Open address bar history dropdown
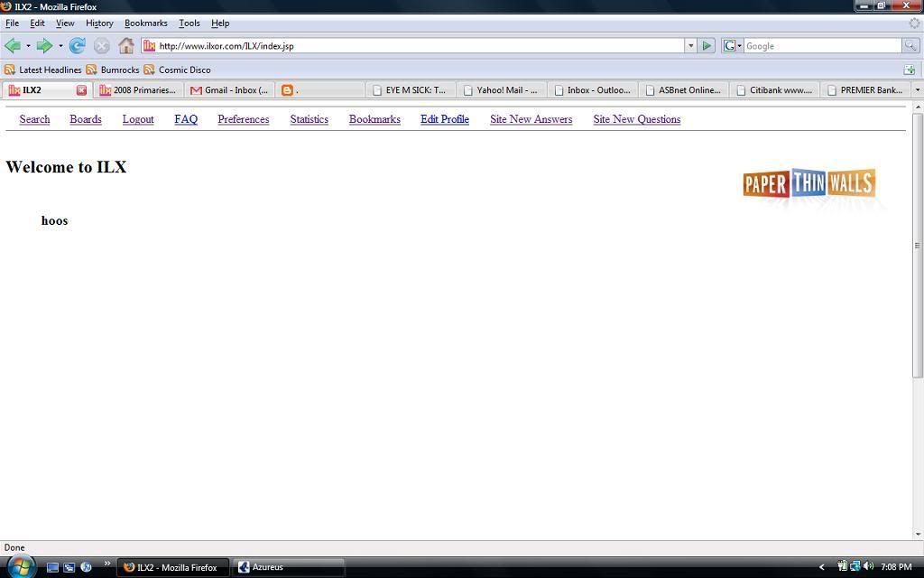The width and height of the screenshot is (924, 578). tap(690, 46)
